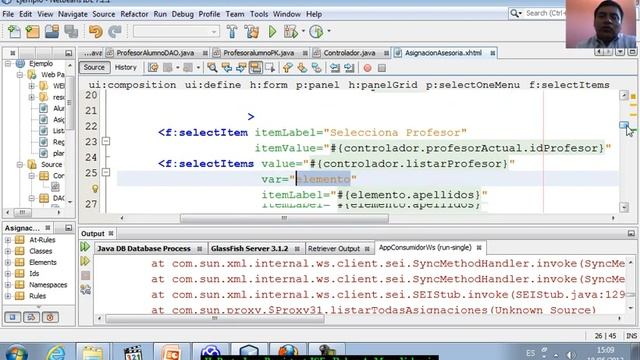Viewport: 640px width, 360px height.
Task: Click the quick search field
Action: pos(544,13)
